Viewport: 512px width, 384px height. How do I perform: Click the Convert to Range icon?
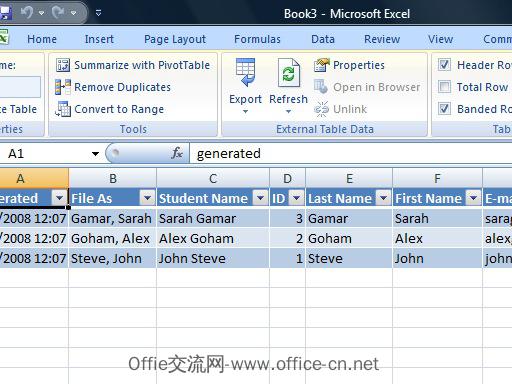[63, 109]
